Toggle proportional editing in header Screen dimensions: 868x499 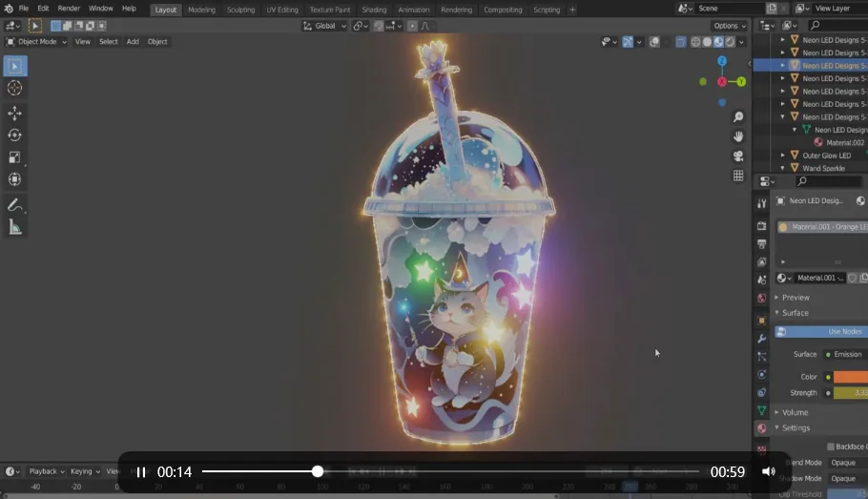tap(412, 26)
